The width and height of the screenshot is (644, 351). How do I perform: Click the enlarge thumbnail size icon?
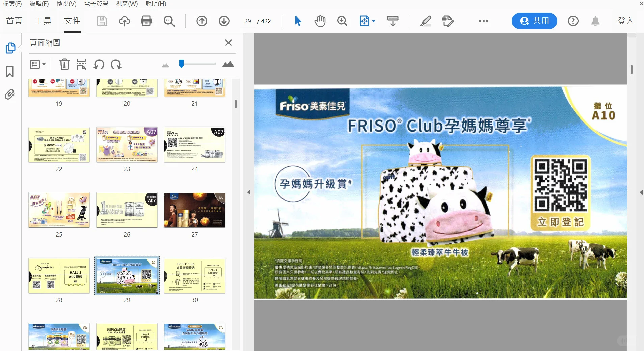click(228, 64)
